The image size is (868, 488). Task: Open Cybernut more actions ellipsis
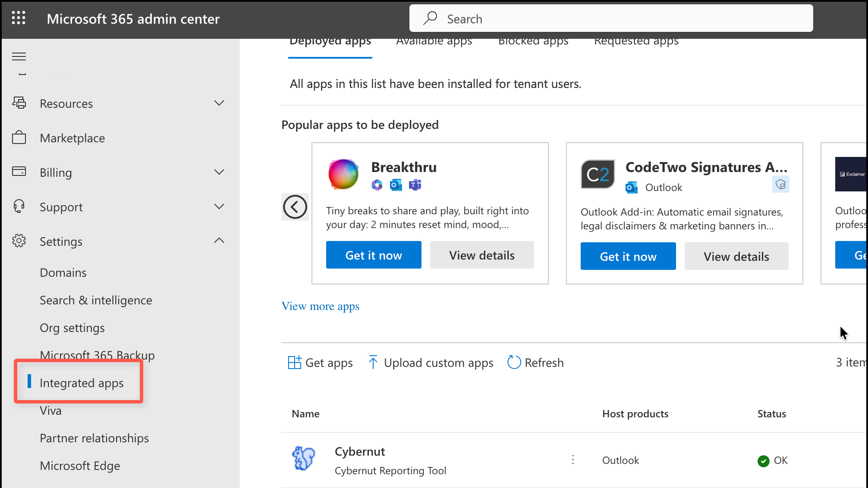(573, 460)
